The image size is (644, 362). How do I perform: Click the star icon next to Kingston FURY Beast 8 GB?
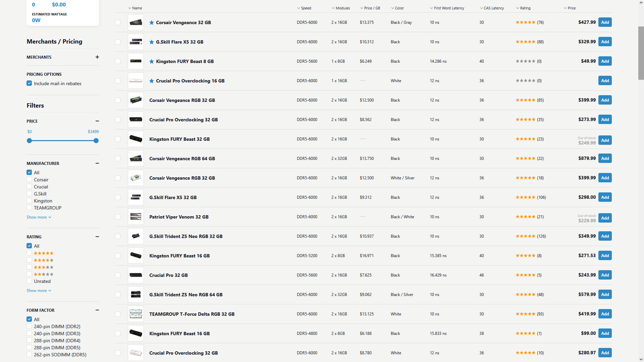tap(152, 61)
